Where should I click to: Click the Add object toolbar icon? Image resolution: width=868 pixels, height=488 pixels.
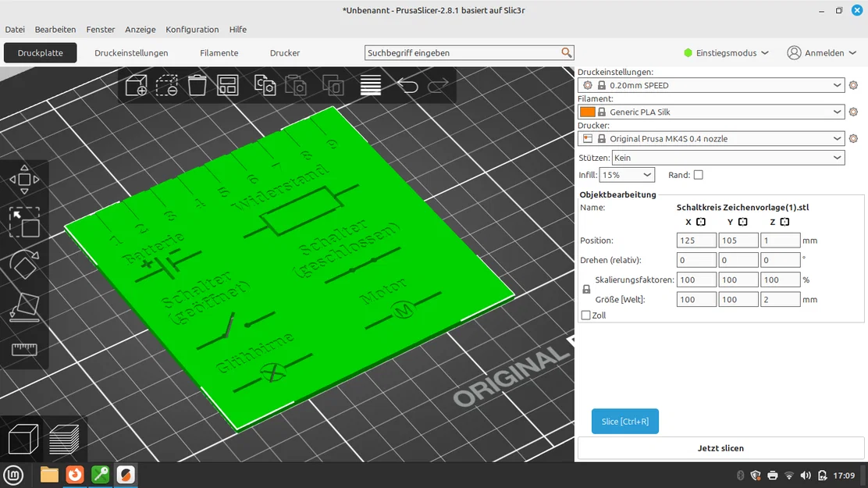click(x=136, y=85)
